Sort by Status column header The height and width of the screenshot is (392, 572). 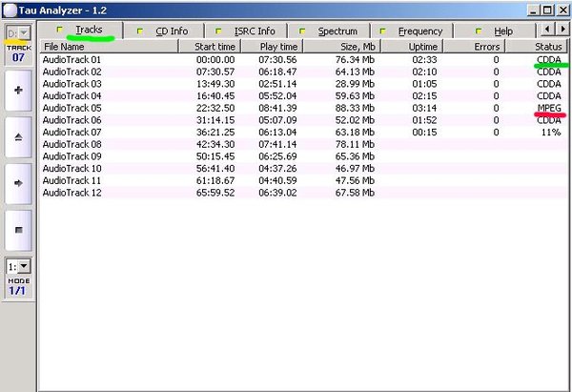tap(536, 47)
